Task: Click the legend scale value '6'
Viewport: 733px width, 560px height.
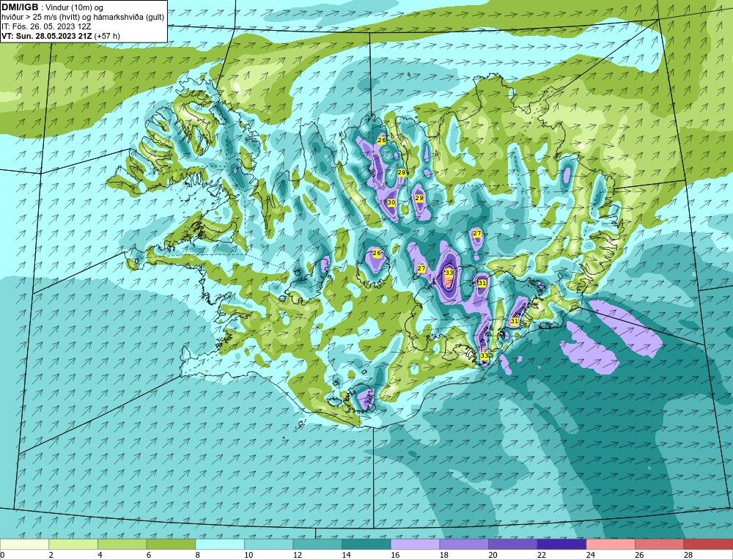Action: (x=149, y=556)
